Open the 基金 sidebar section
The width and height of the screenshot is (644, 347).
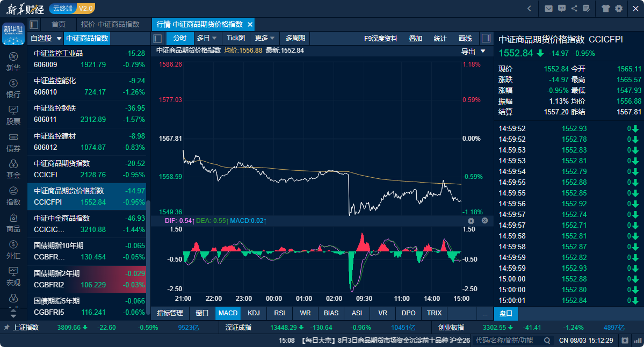click(x=13, y=169)
